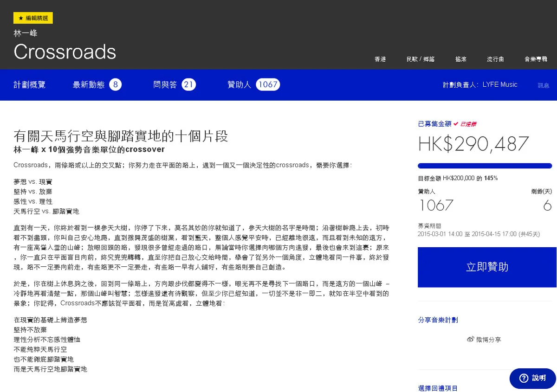Click the 音樂專輯 category tag
This screenshot has height=392, width=557.
click(x=536, y=59)
